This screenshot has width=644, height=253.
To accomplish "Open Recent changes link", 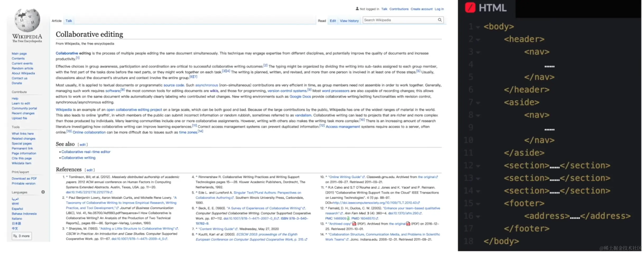I will (23, 113).
